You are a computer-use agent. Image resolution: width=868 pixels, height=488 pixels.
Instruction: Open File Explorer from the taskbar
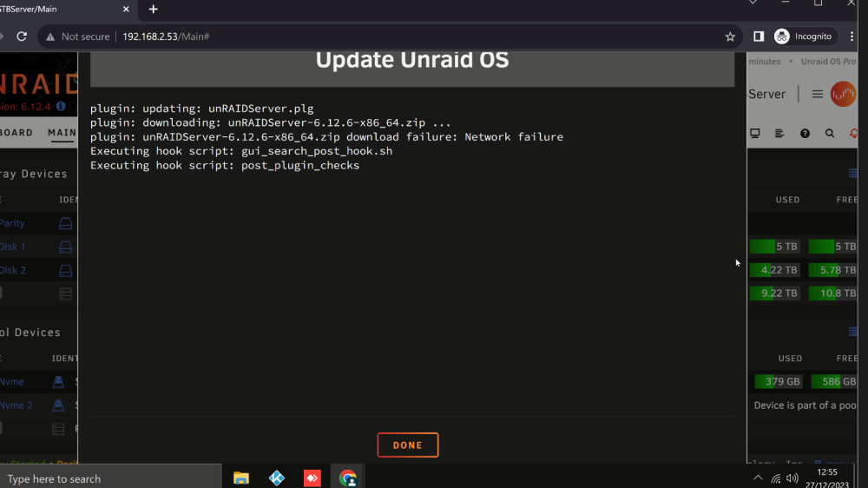[x=240, y=478]
